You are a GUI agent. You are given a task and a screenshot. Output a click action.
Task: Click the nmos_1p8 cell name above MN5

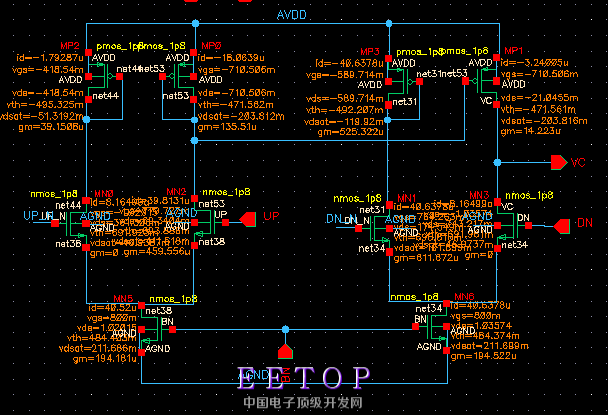pos(173,299)
